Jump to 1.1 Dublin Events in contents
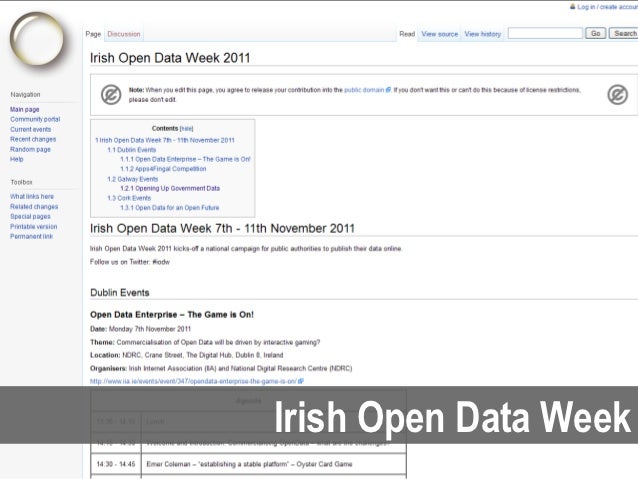The height and width of the screenshot is (479, 638). (131, 150)
